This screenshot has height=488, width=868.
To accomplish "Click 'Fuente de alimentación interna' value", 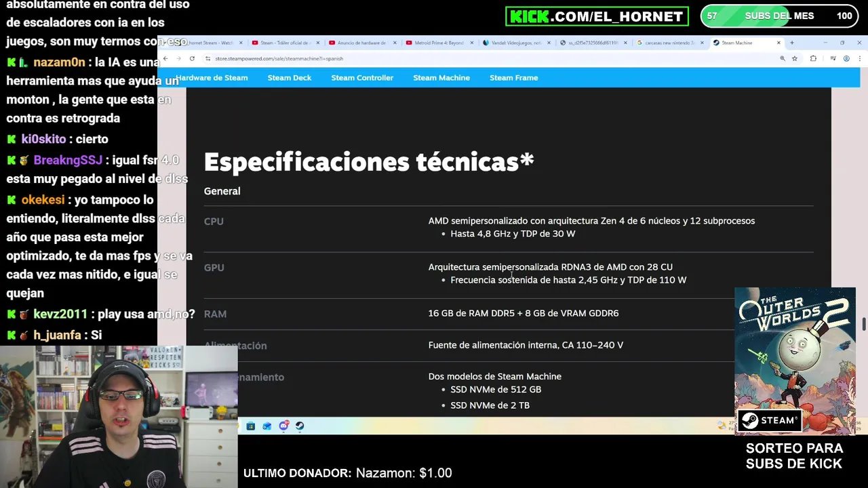I will pyautogui.click(x=526, y=345).
